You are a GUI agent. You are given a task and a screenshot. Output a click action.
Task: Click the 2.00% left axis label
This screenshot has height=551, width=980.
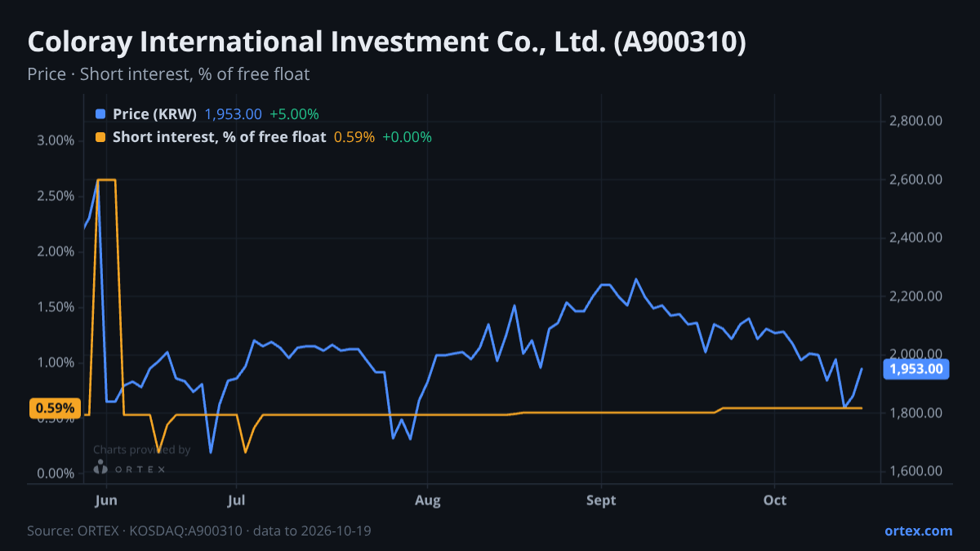click(x=56, y=251)
